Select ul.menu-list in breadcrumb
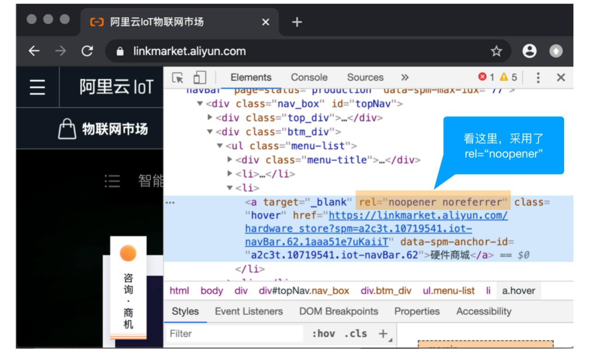 (449, 291)
